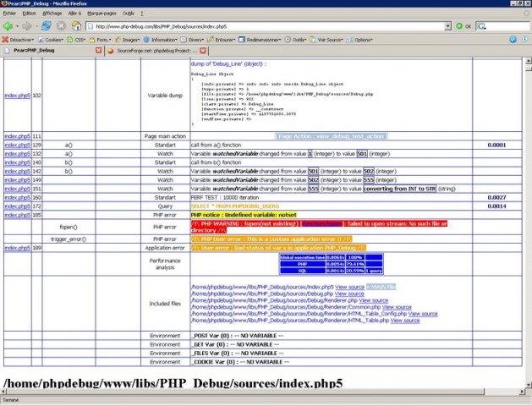Click horizontal scrollbar right arrow
This screenshot has height=406, width=532.
tap(522, 392)
